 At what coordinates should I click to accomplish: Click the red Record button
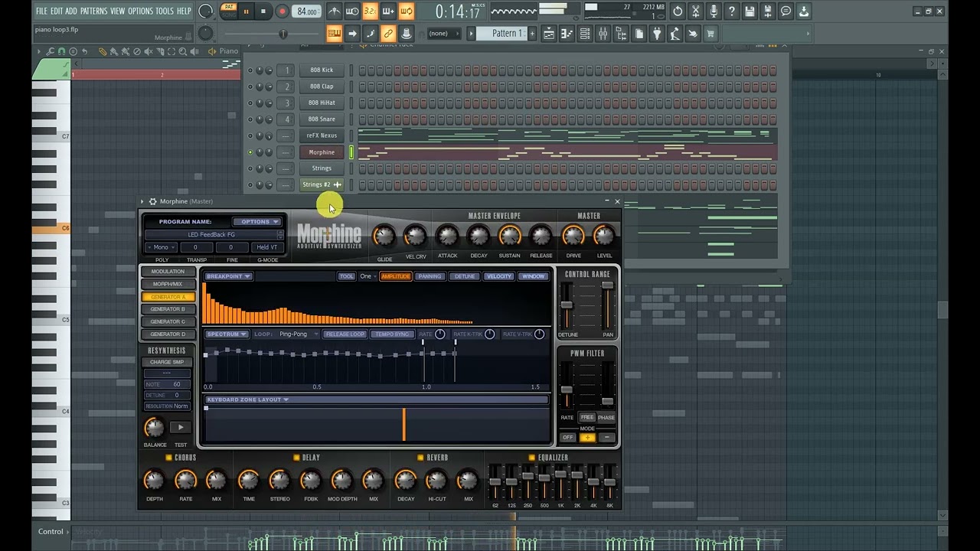[282, 11]
